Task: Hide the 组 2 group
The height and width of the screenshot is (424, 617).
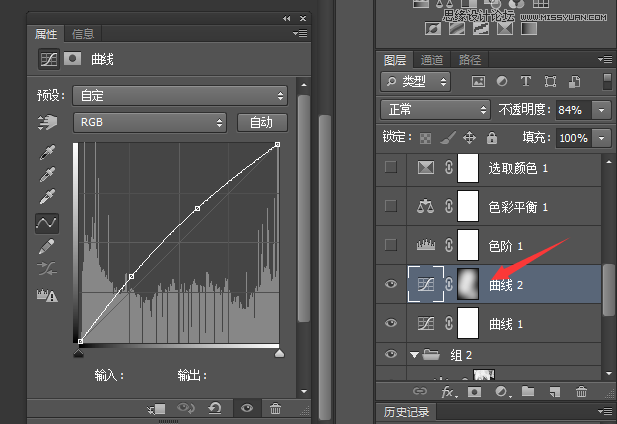Action: pos(391,354)
